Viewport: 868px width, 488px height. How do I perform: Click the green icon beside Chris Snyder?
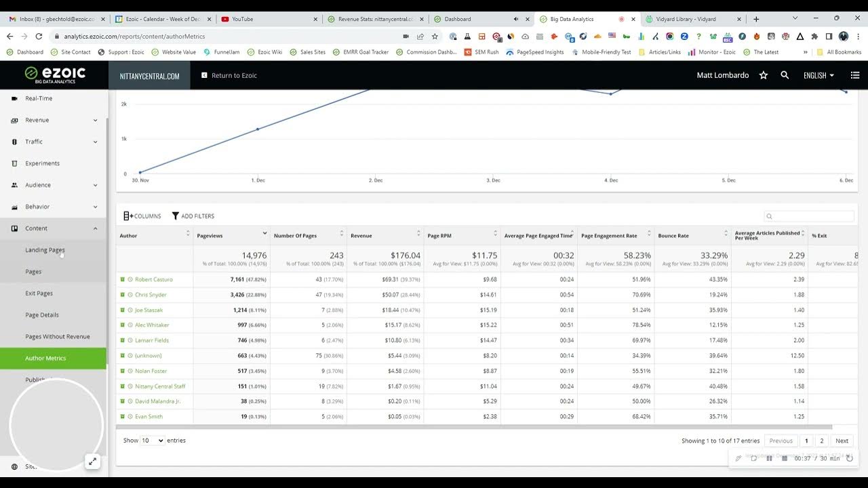123,295
